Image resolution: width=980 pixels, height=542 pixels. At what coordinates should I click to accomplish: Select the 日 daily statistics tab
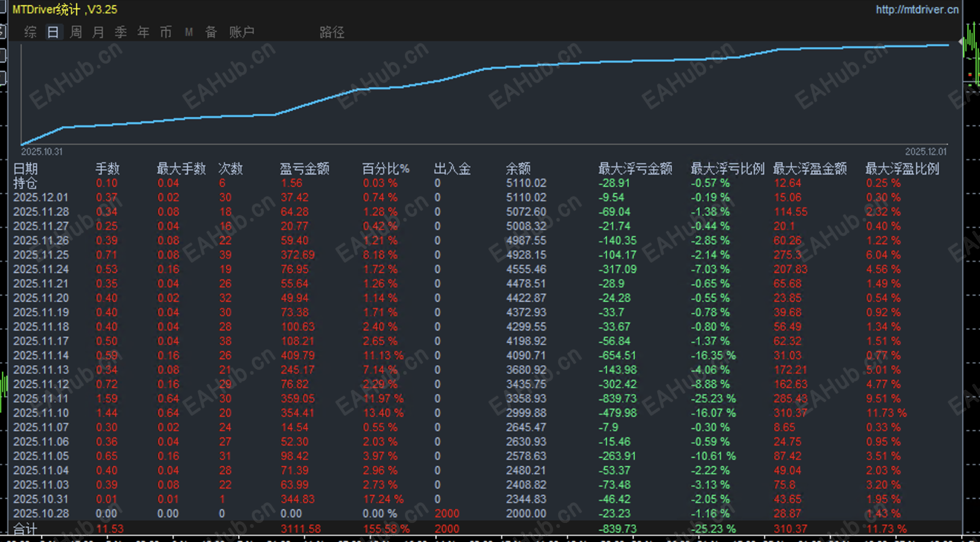click(x=53, y=32)
